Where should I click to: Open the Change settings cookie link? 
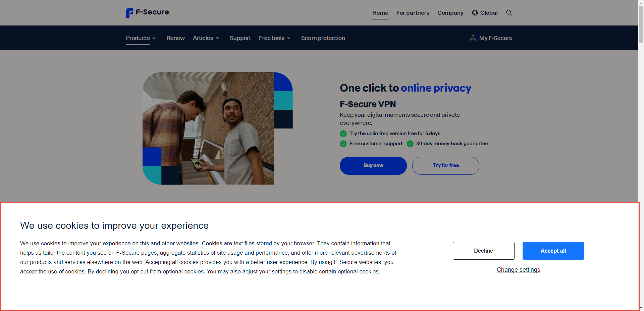point(518,270)
